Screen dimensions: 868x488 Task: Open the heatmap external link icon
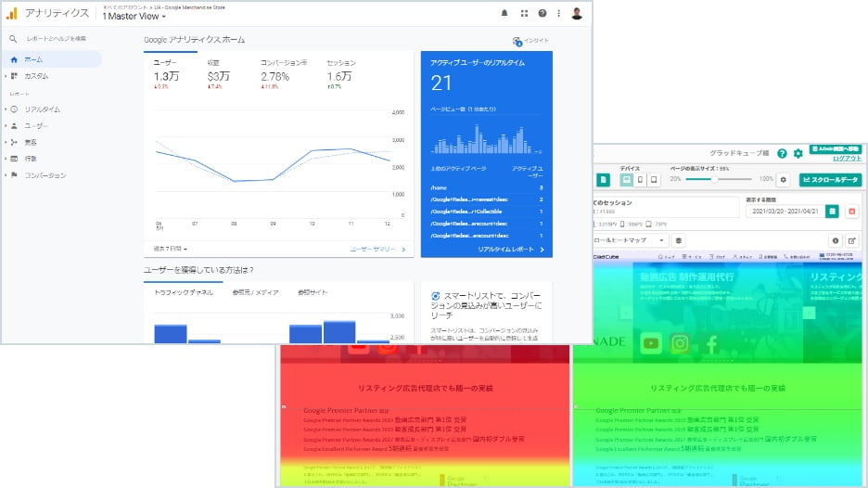(x=851, y=240)
